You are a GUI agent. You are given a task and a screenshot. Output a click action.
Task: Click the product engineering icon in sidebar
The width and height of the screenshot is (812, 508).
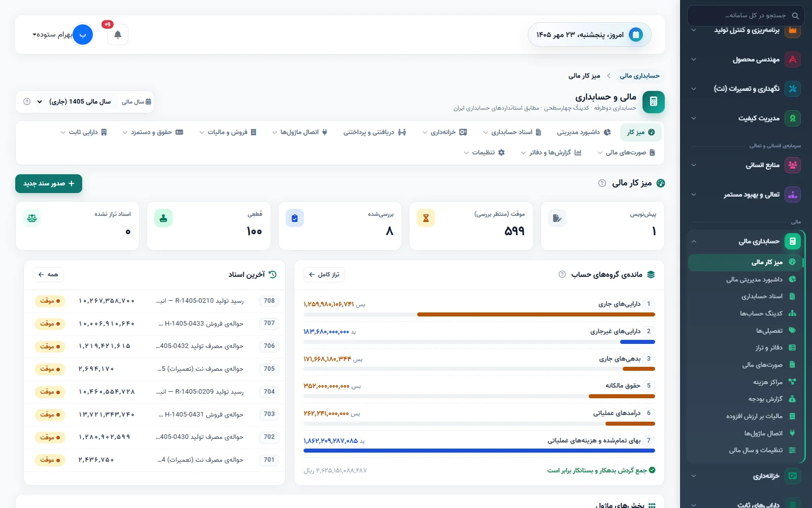point(792,59)
